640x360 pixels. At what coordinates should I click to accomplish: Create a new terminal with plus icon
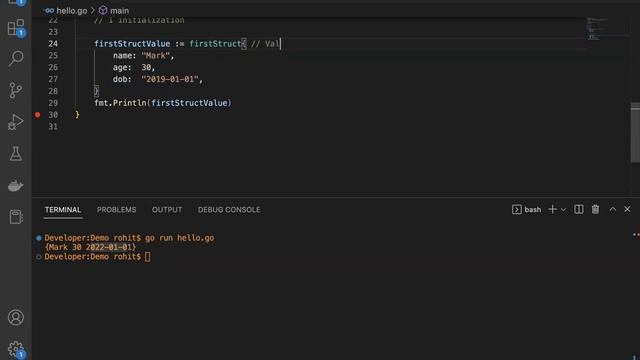552,209
